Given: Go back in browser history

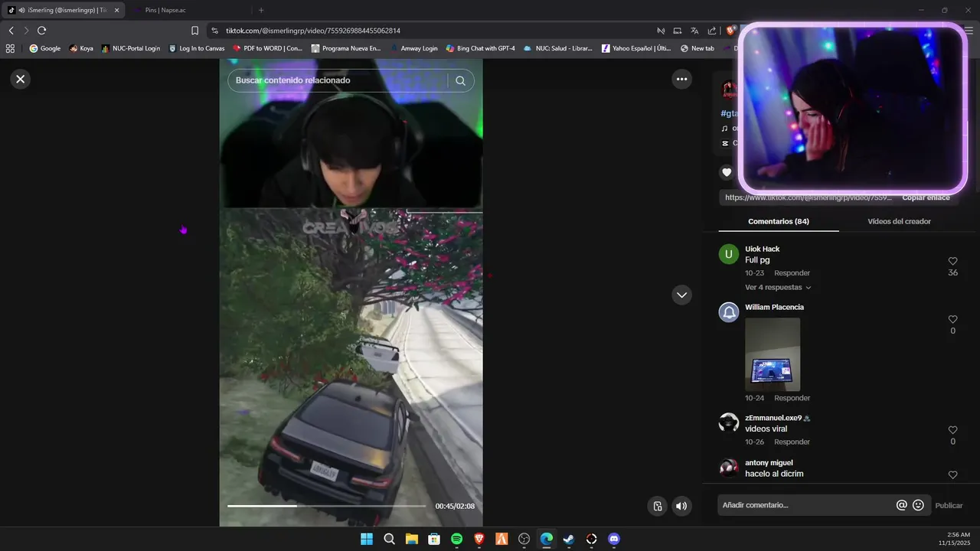Looking at the screenshot, I should (x=11, y=31).
